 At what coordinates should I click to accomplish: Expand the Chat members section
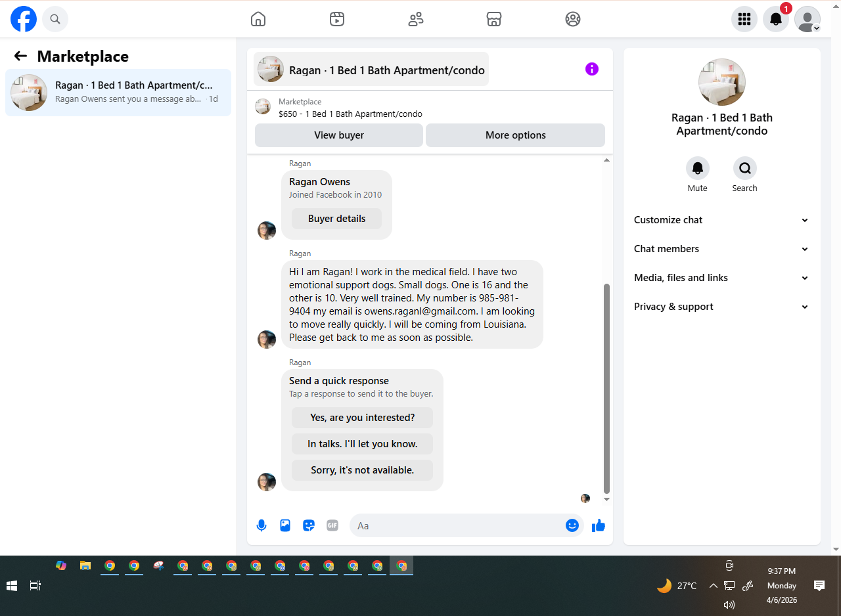point(722,249)
